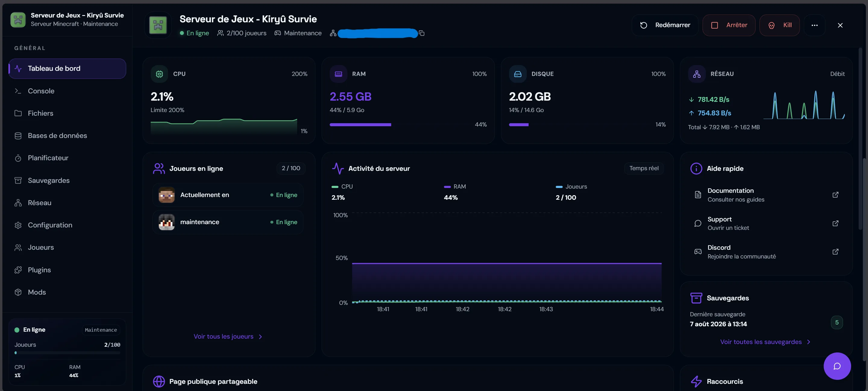Click the backup count badge 5
The image size is (868, 391).
[x=837, y=323]
